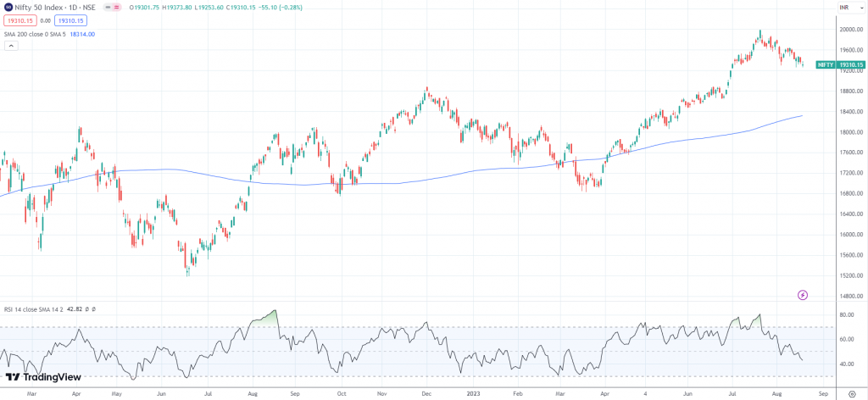Click the green NIFTY label on price scale
The image size is (868, 400).
click(825, 64)
